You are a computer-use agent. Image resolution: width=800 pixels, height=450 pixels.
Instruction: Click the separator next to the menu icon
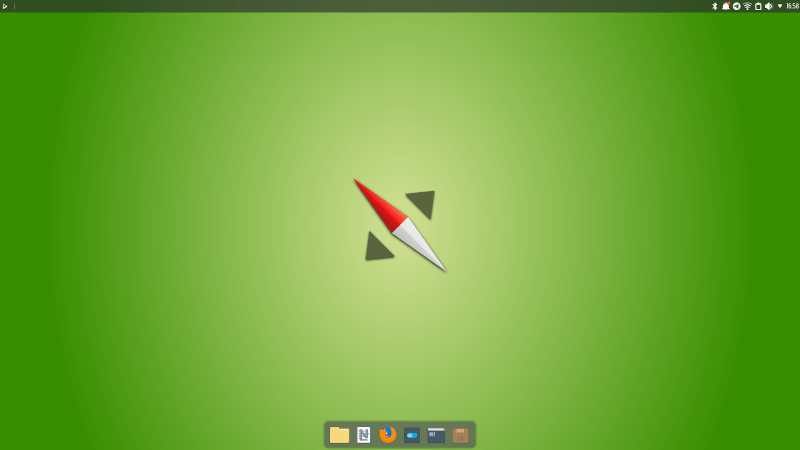(x=14, y=6)
